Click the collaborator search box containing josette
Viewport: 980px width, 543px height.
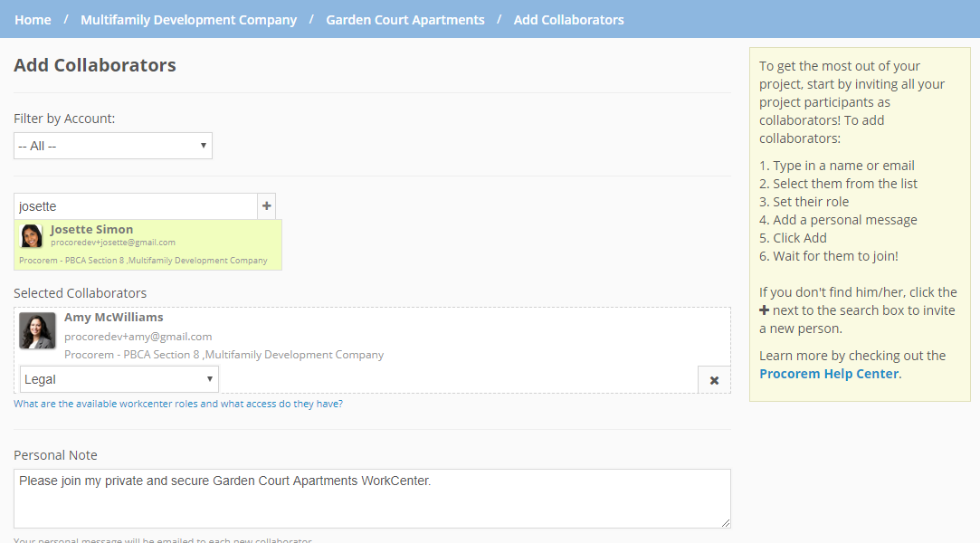click(134, 205)
